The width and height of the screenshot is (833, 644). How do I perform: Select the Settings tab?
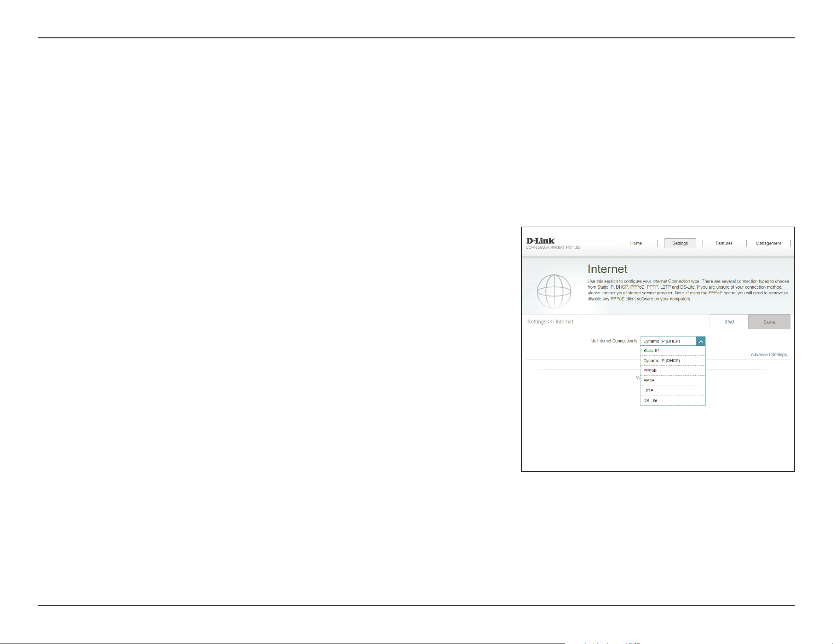click(680, 243)
